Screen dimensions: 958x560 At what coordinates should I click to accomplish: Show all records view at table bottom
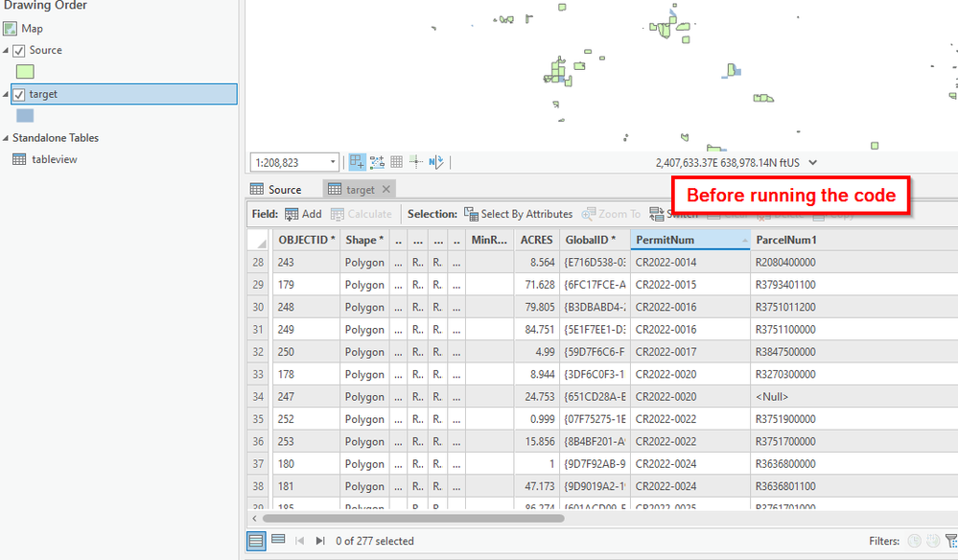(x=256, y=541)
